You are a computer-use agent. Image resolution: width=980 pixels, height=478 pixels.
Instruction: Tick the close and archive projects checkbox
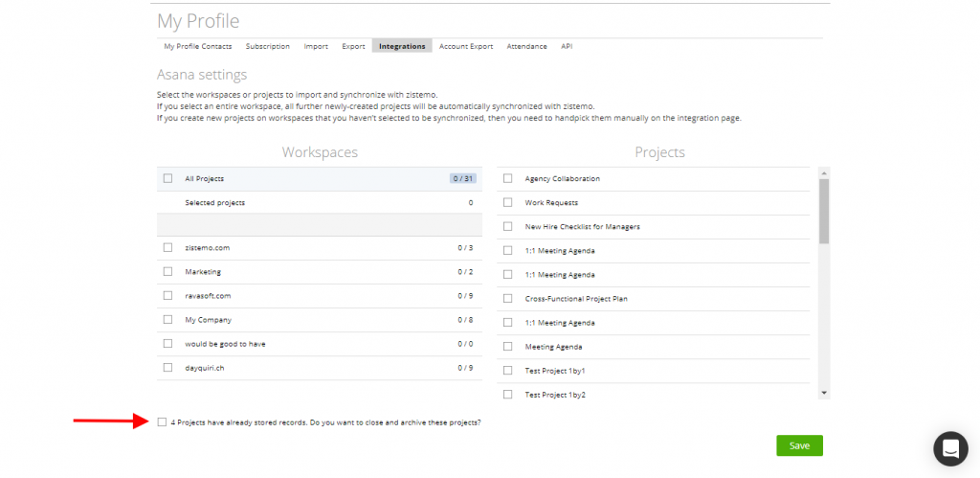pos(163,422)
